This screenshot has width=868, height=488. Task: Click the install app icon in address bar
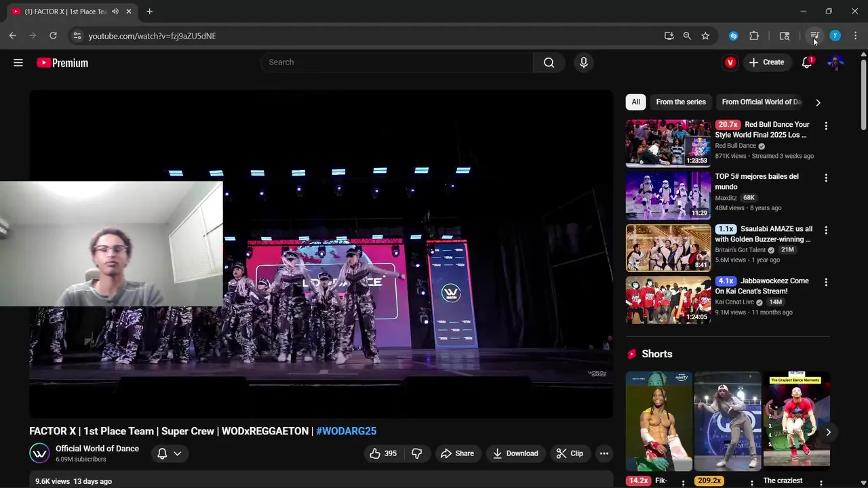click(669, 36)
